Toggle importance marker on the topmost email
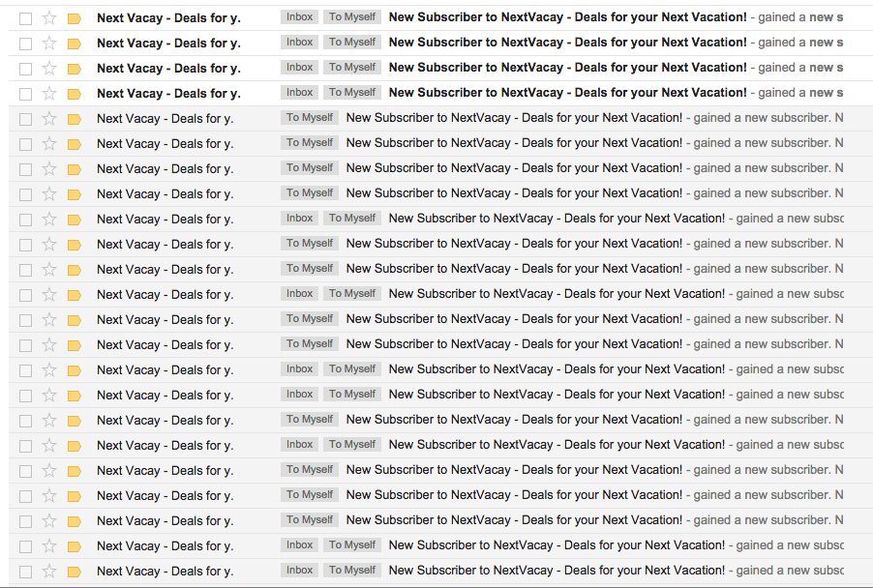Viewport: 873px width, 588px height. 75,19
